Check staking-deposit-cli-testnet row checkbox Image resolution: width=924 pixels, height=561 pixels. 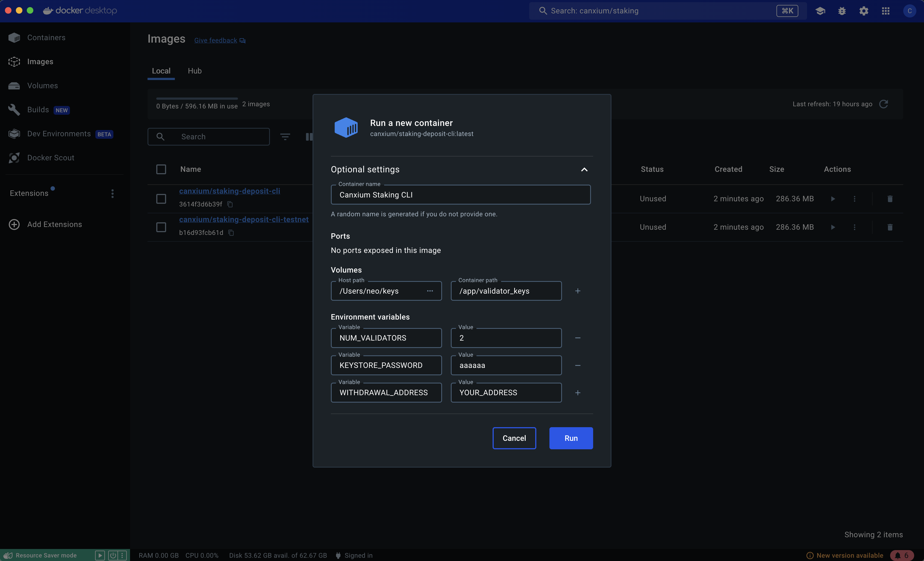[x=161, y=227]
